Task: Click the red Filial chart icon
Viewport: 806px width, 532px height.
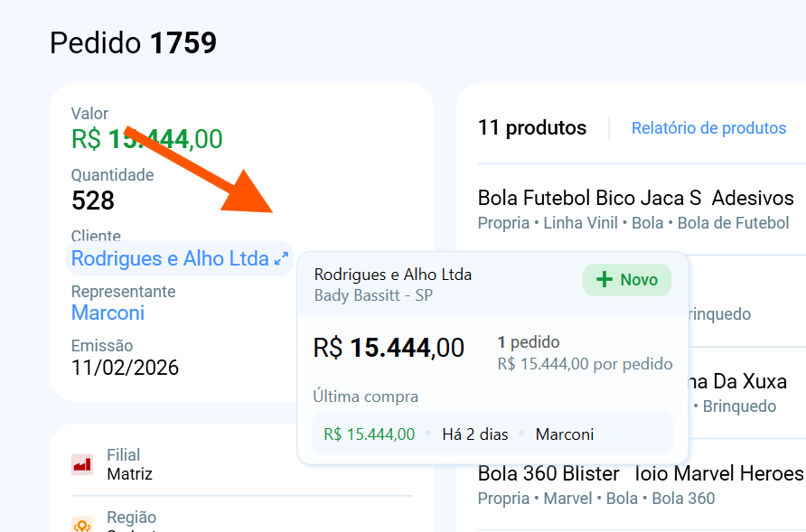Action: (x=82, y=464)
